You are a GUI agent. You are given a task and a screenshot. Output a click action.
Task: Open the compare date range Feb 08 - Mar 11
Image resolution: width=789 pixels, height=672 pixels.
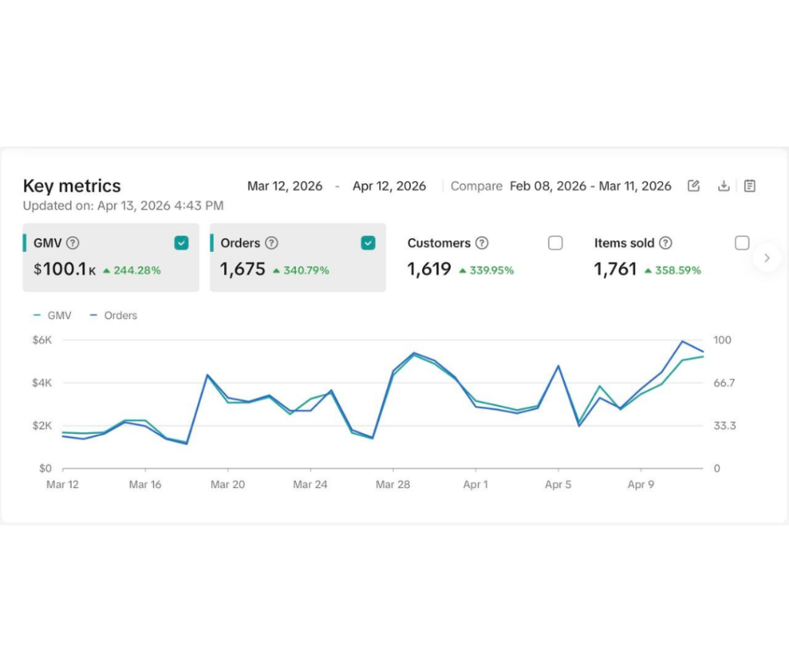point(590,186)
